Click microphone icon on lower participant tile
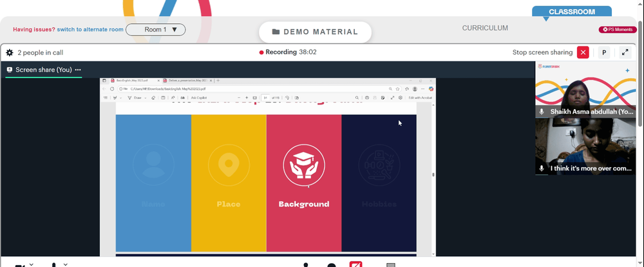This screenshot has height=267, width=644. 542,168
